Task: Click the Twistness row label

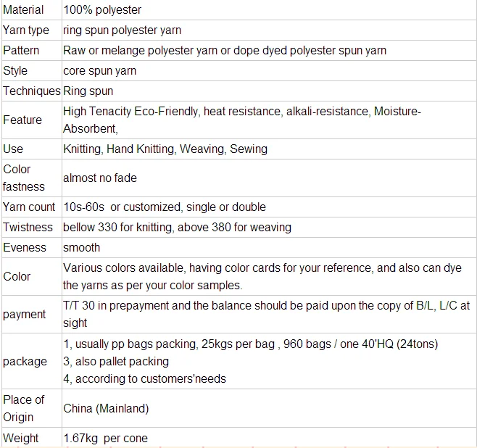Action: click(x=28, y=227)
